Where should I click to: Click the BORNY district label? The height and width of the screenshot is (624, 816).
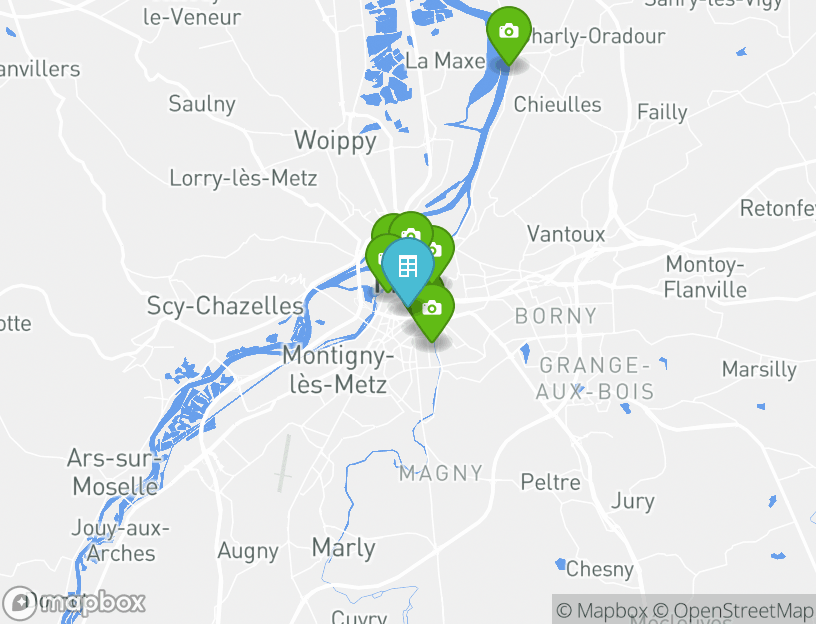(556, 316)
